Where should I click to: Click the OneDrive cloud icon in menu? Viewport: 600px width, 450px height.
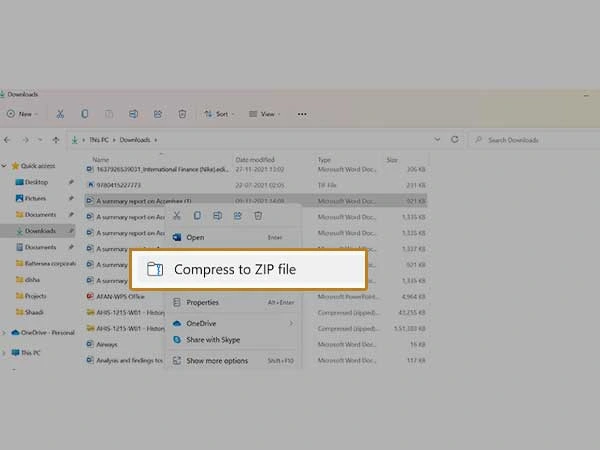click(177, 323)
